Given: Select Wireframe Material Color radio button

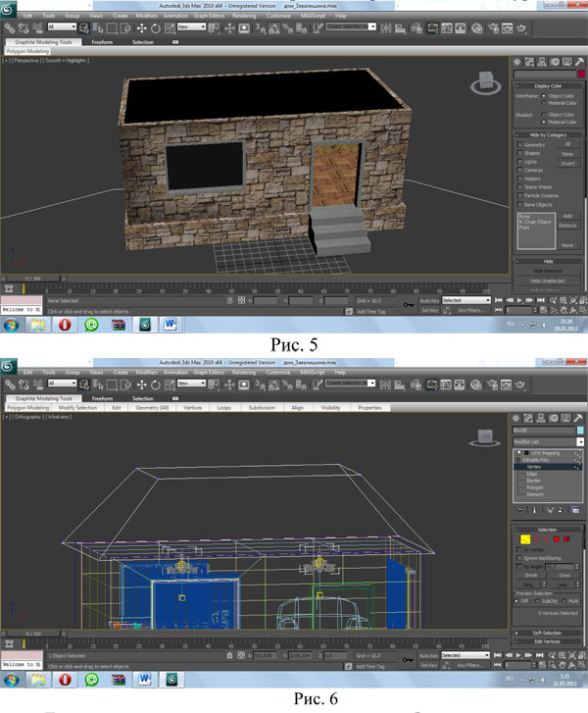Looking at the screenshot, I should [544, 103].
